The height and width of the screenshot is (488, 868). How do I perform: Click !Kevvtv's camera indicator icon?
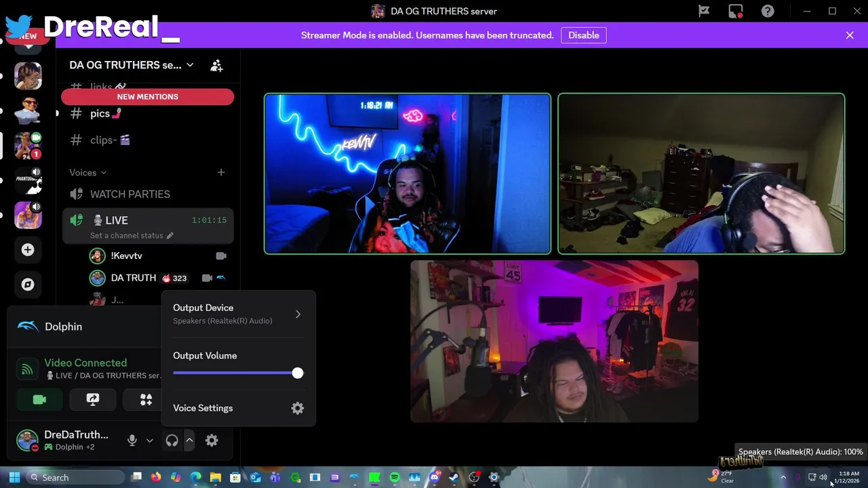click(221, 256)
